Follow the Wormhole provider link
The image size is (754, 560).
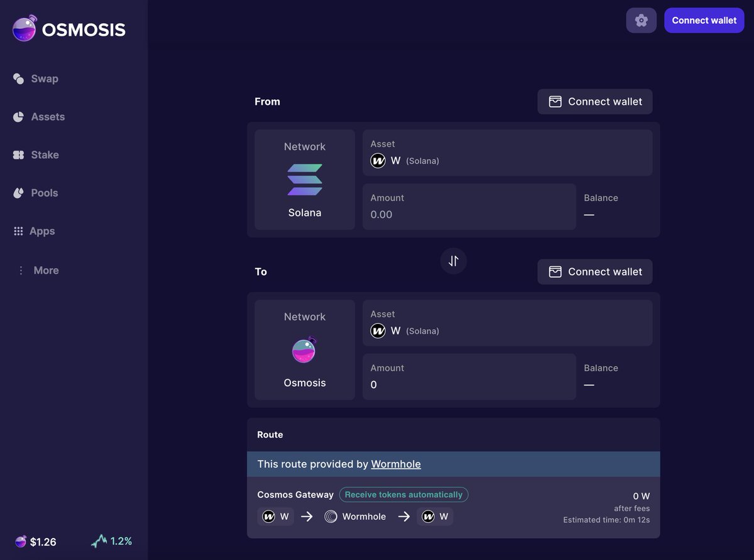pos(396,464)
